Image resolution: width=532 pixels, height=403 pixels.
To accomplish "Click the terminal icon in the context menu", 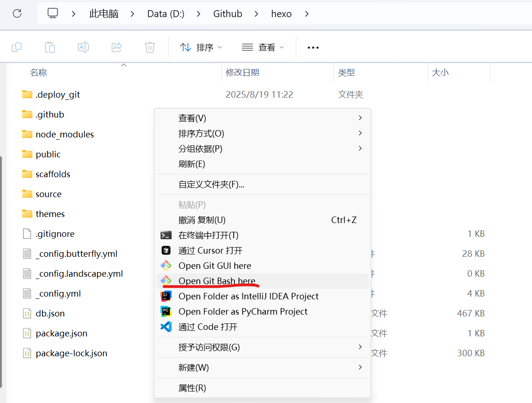I will point(166,235).
